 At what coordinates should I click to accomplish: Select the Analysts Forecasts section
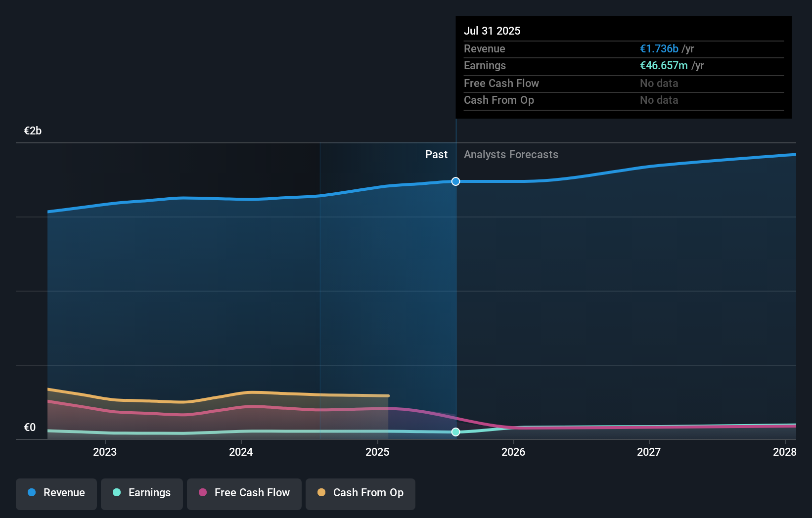pos(511,154)
